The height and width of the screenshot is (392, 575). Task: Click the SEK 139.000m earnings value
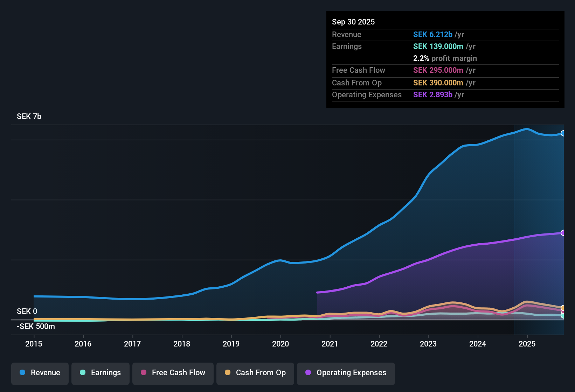pyautogui.click(x=438, y=46)
